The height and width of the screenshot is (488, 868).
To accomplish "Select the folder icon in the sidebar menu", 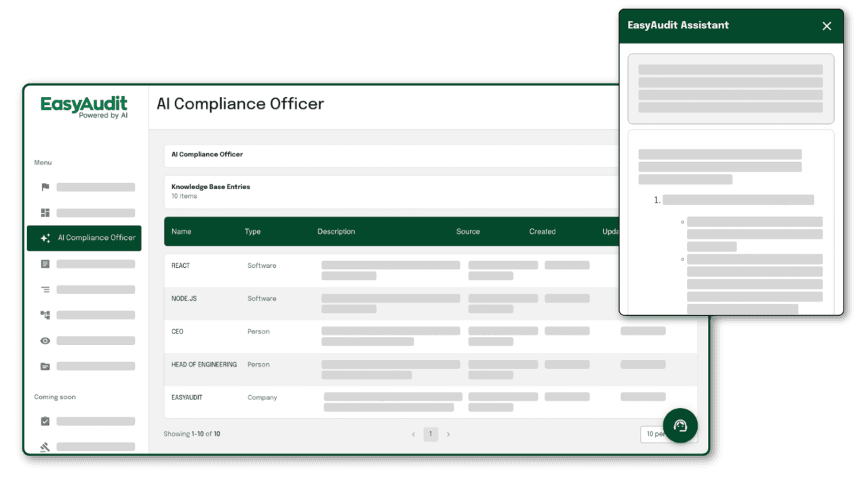I will [45, 366].
